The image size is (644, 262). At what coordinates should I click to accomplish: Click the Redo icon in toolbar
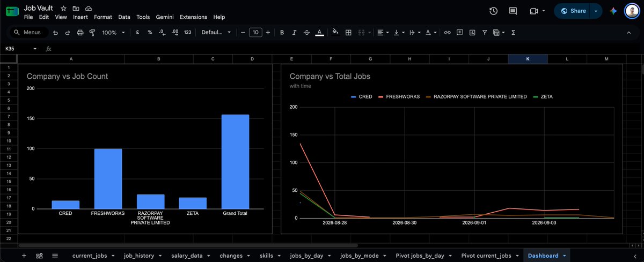pyautogui.click(x=68, y=33)
